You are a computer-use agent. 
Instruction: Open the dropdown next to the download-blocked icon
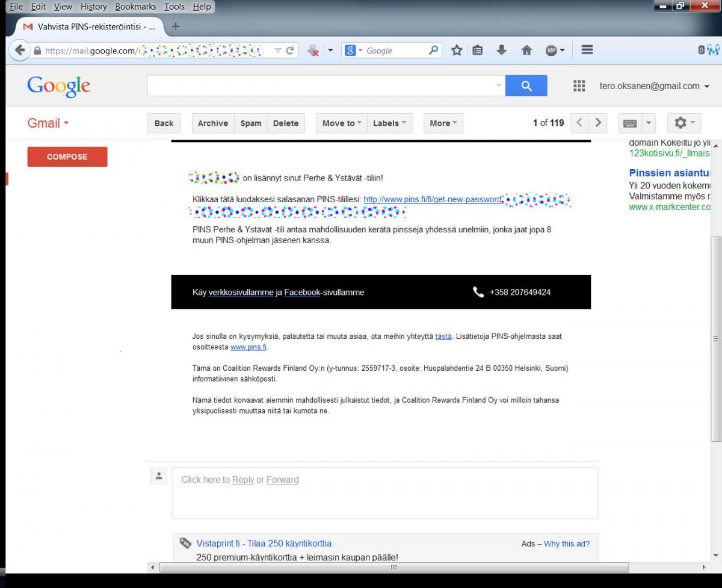point(329,51)
